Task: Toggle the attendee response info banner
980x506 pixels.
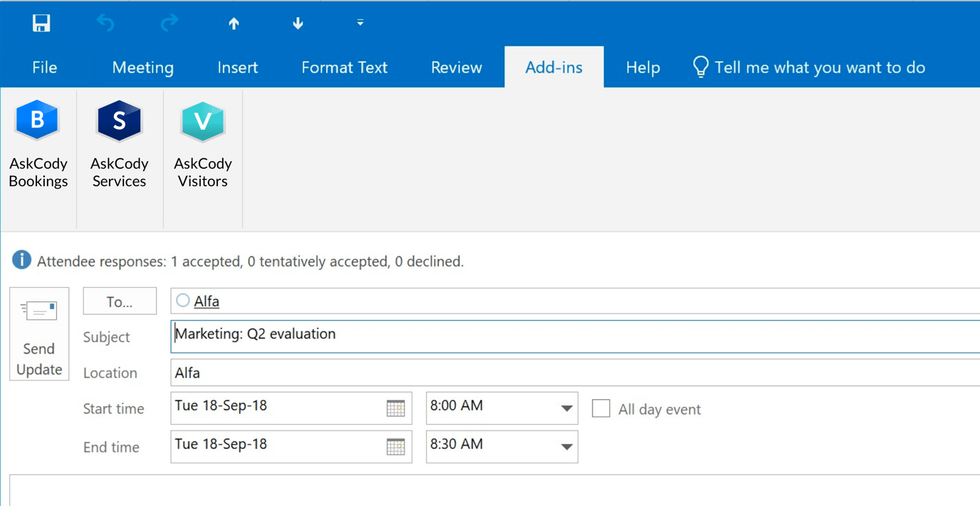Action: (x=21, y=260)
